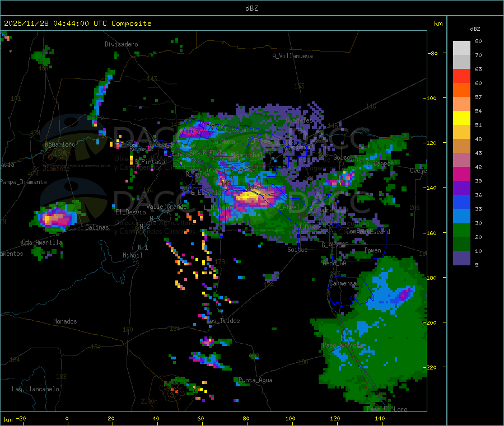Click the Valle_Grande place label
The image size is (504, 426).
(166, 207)
